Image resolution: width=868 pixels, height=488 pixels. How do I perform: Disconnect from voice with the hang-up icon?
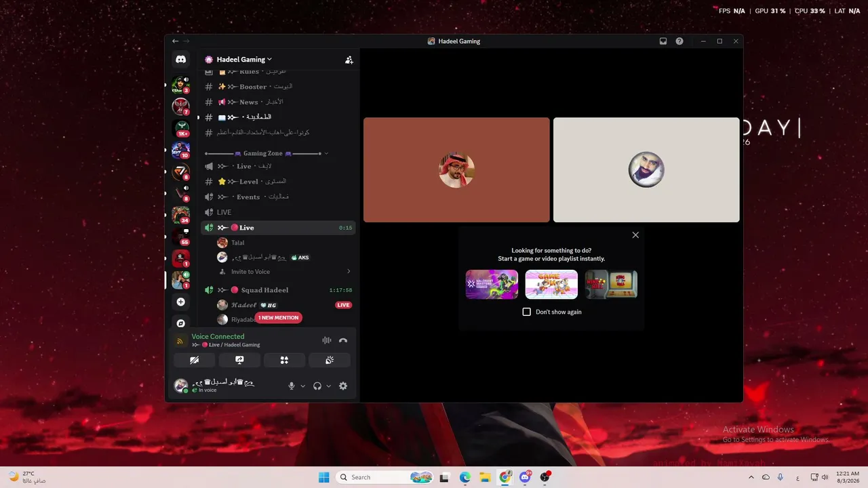[x=343, y=340]
